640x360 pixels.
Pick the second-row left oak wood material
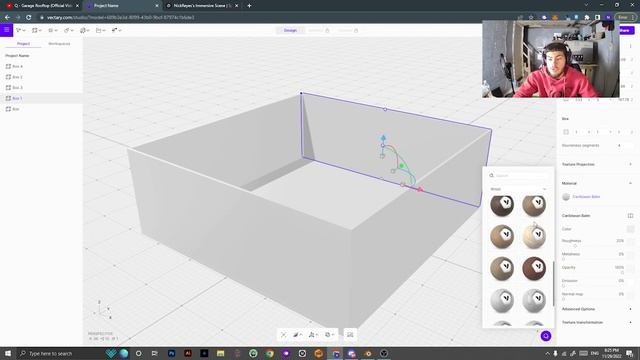click(502, 236)
